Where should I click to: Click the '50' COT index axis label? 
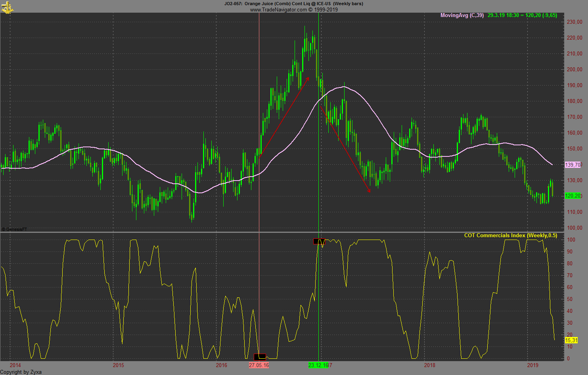[x=570, y=299]
